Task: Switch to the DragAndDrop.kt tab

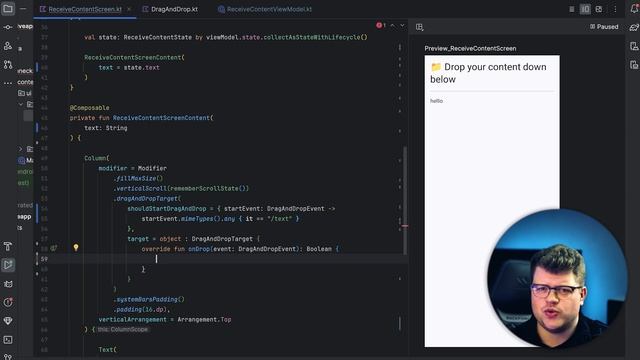Action: pos(174,9)
